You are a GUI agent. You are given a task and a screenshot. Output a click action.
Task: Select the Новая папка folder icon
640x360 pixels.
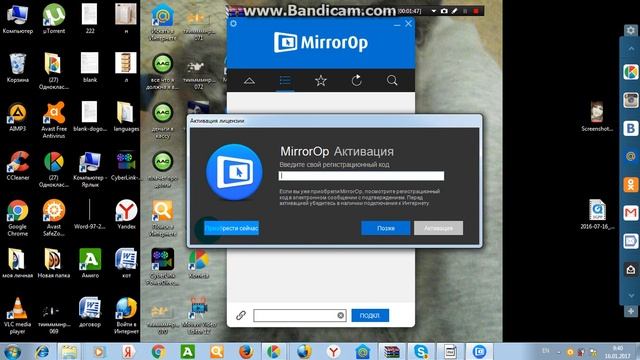coord(54,263)
